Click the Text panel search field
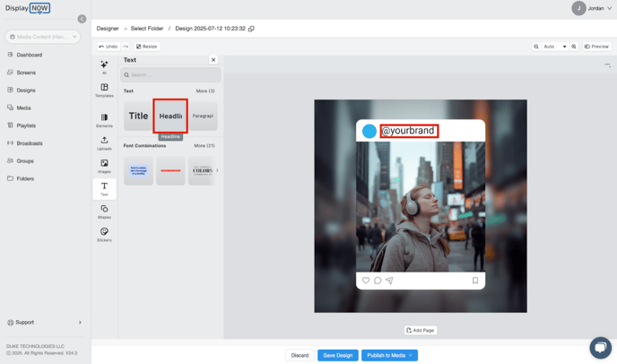The height and width of the screenshot is (364, 617). 170,74
